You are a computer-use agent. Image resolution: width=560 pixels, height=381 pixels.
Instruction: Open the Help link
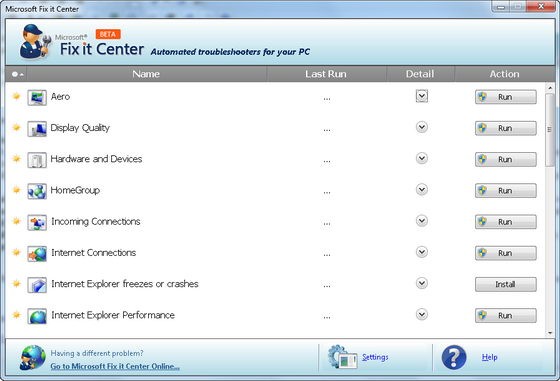tap(489, 357)
